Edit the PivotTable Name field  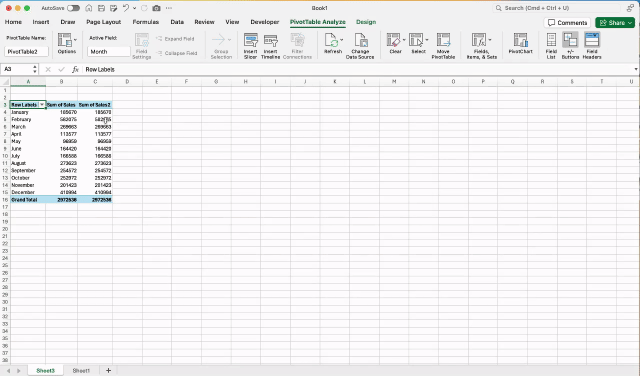[x=27, y=52]
